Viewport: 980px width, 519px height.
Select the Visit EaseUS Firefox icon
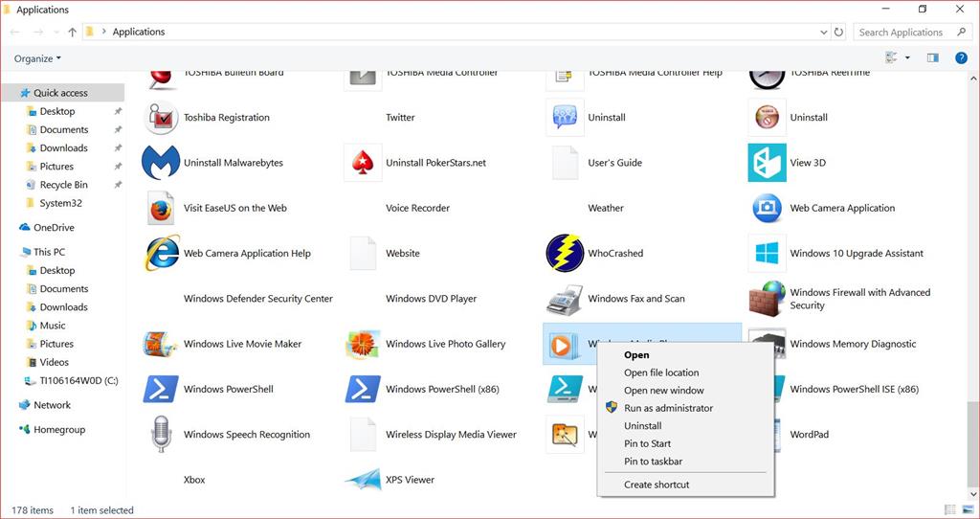[161, 208]
